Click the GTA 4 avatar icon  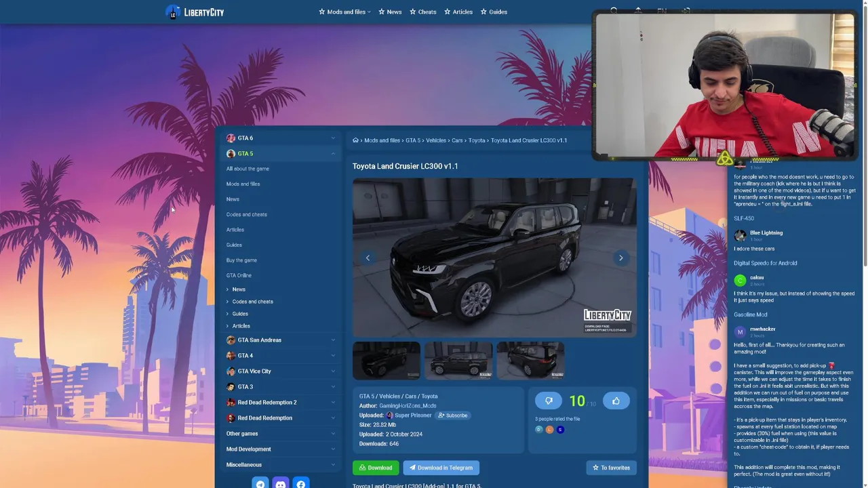pos(231,356)
